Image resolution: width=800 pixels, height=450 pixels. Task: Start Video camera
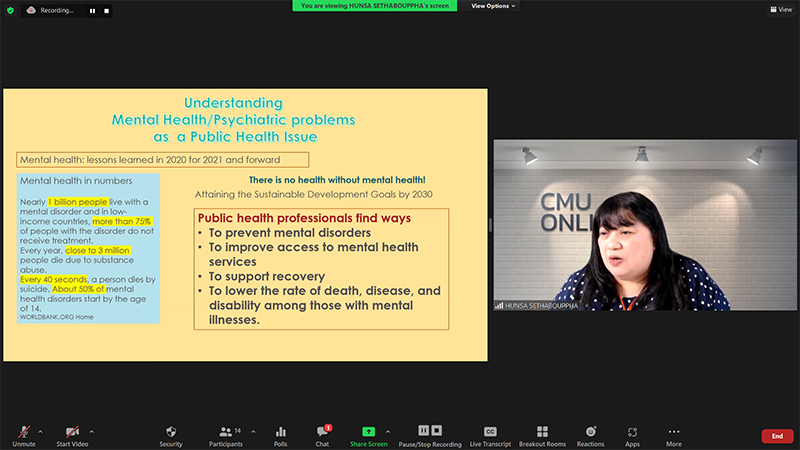72,436
